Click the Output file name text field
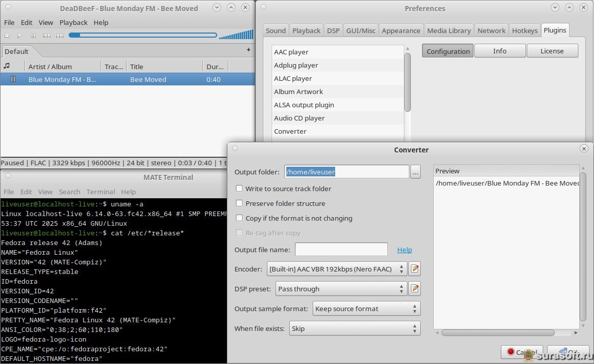 (341, 250)
